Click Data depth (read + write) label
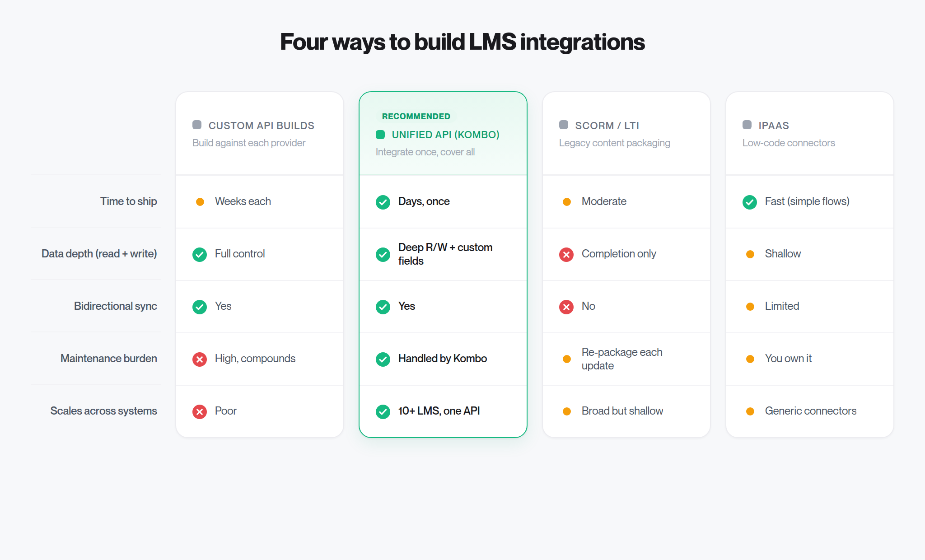Viewport: 925px width, 560px height. tap(99, 254)
